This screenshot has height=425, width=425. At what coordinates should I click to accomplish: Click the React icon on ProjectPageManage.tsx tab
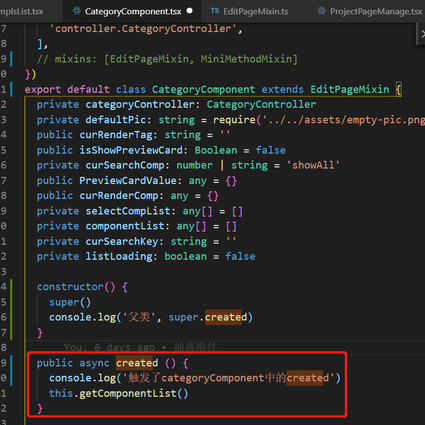pos(321,11)
